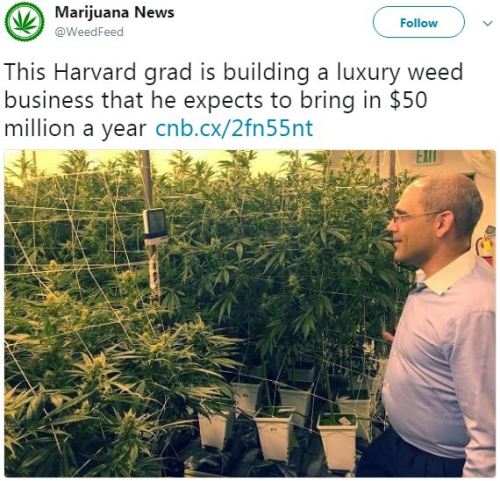This screenshot has height=481, width=500.
Task: Click the EXIT sign in the photo
Action: 426,156
